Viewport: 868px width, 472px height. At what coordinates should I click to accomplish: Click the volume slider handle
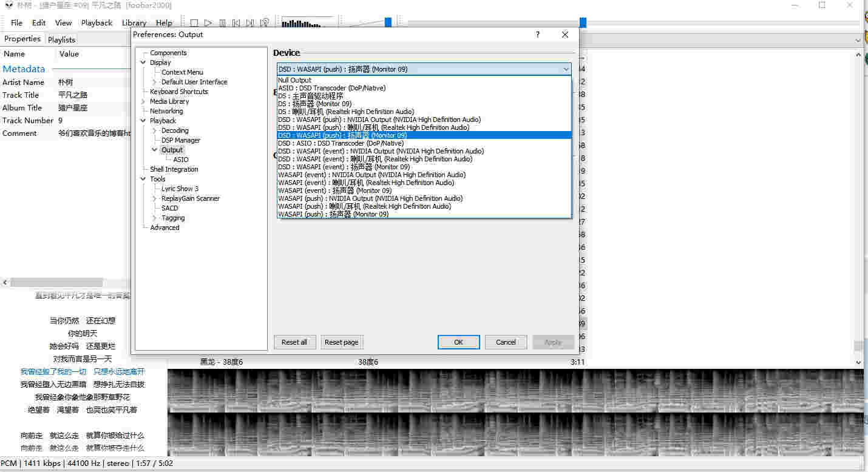(388, 22)
